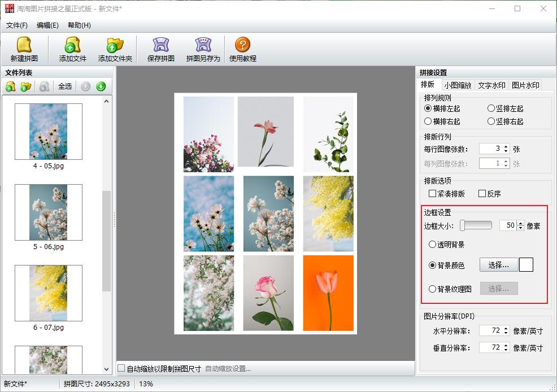
Task: Open the 编辑(E) menu
Action: [x=47, y=25]
